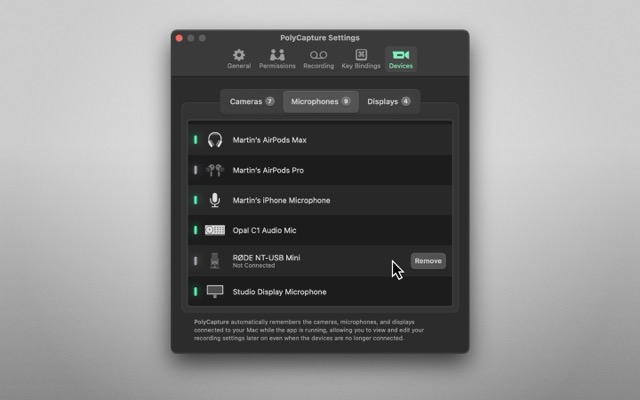640x400 pixels.
Task: Toggle Martin's iPhone Microphone enabled indicator
Action: (x=196, y=200)
